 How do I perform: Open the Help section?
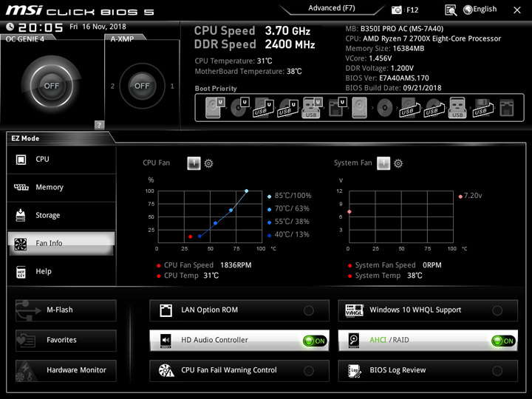[x=61, y=271]
